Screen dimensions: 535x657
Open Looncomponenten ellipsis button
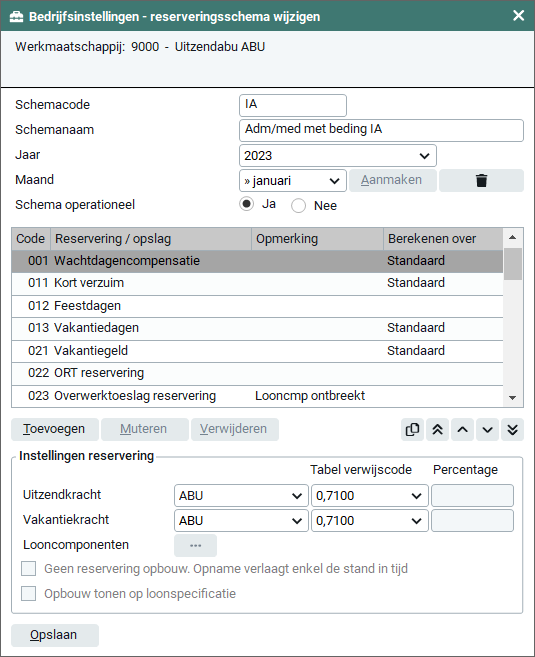(195, 546)
